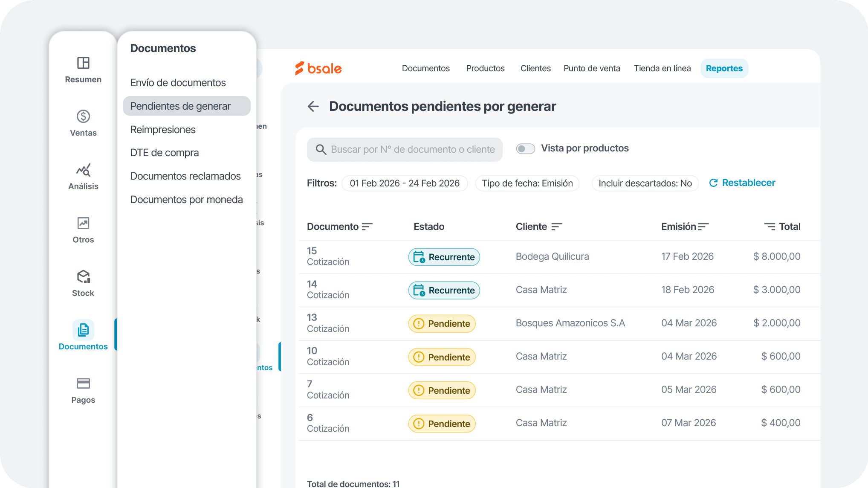Open Pendientes de generar in the submenu
Viewport: 868px width, 488px height.
click(181, 106)
